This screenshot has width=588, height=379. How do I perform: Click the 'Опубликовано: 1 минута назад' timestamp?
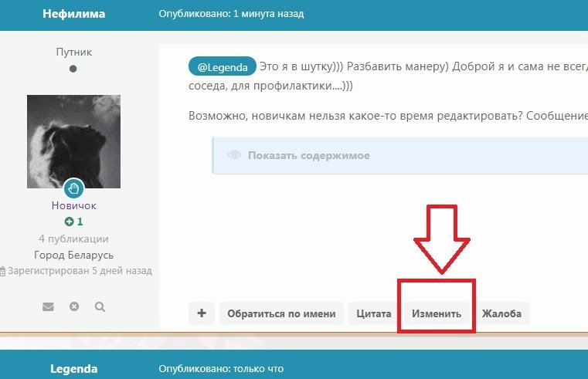(231, 14)
